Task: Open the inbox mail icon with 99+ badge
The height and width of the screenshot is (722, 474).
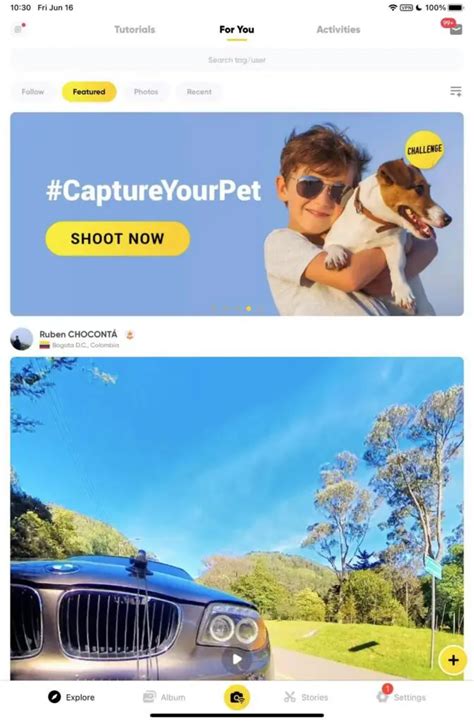Action: [454, 28]
